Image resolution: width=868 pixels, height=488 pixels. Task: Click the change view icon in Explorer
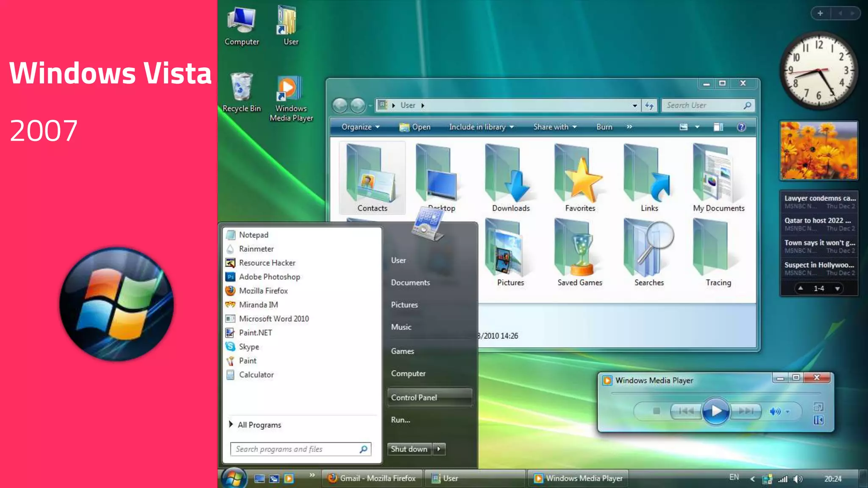[x=683, y=127]
